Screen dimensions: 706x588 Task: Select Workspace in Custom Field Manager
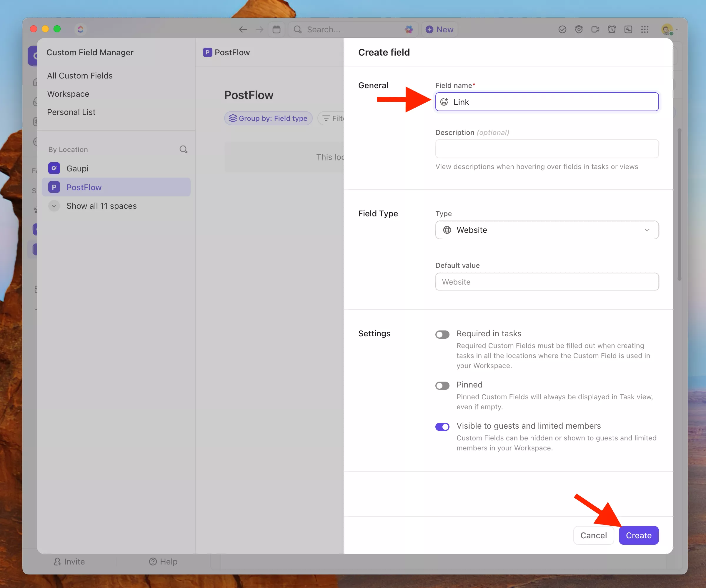pos(68,94)
